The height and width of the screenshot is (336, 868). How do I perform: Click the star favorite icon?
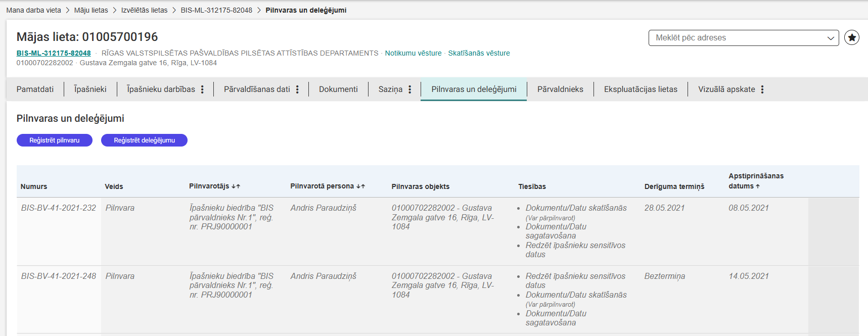[852, 37]
